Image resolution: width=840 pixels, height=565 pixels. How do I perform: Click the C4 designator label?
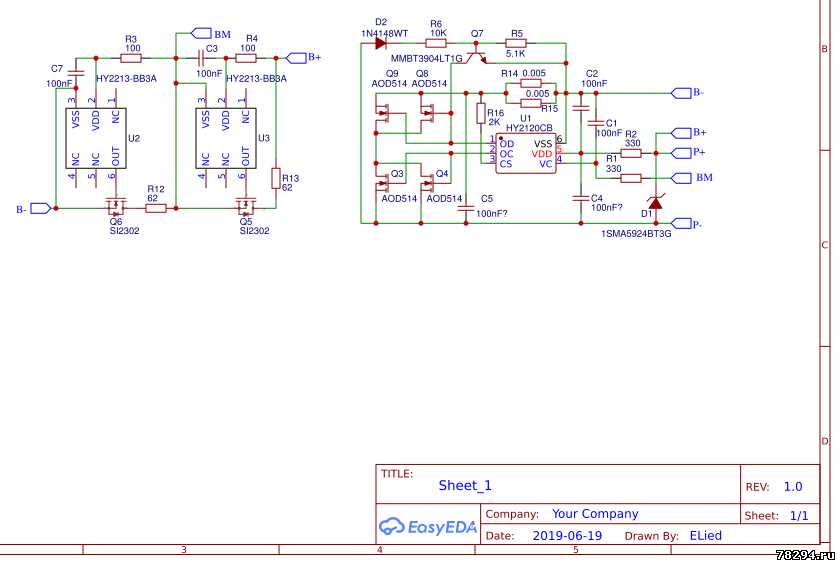click(597, 198)
